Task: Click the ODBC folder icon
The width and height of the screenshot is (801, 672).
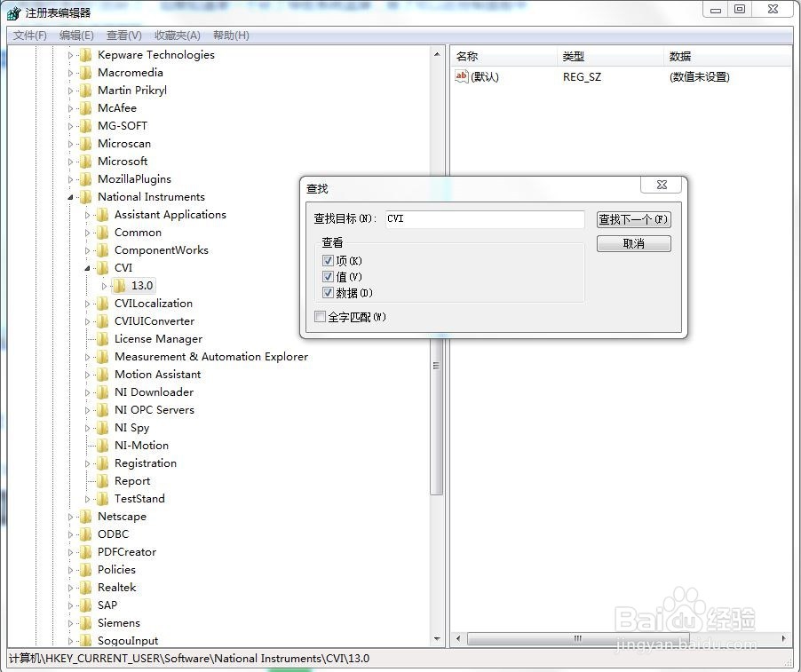Action: [x=86, y=534]
